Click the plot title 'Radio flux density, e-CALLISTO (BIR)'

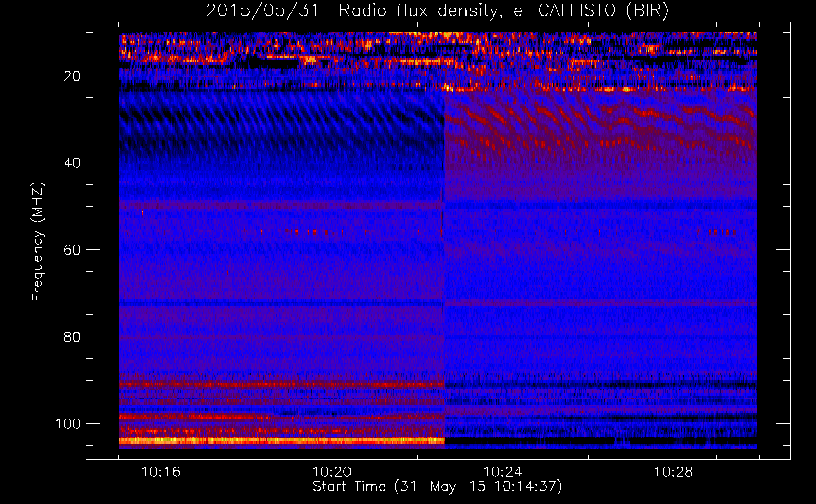tap(503, 11)
